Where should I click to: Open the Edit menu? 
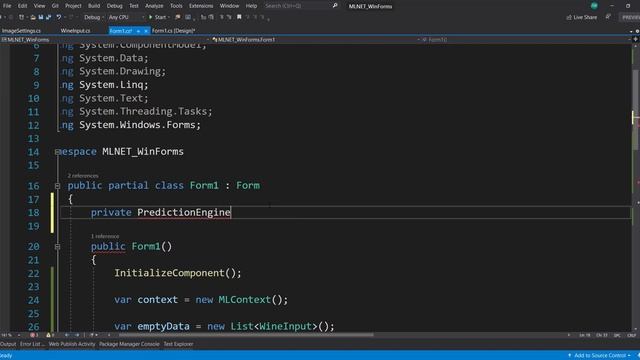[x=22, y=6]
